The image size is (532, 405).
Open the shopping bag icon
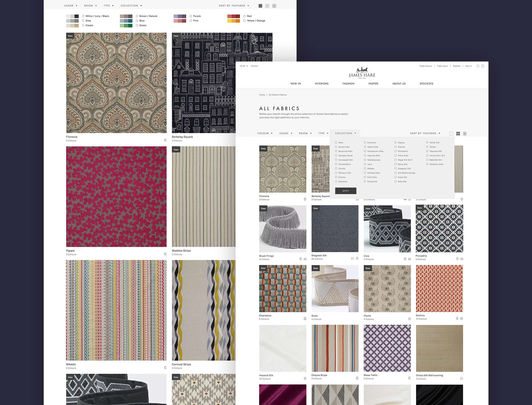click(x=483, y=66)
